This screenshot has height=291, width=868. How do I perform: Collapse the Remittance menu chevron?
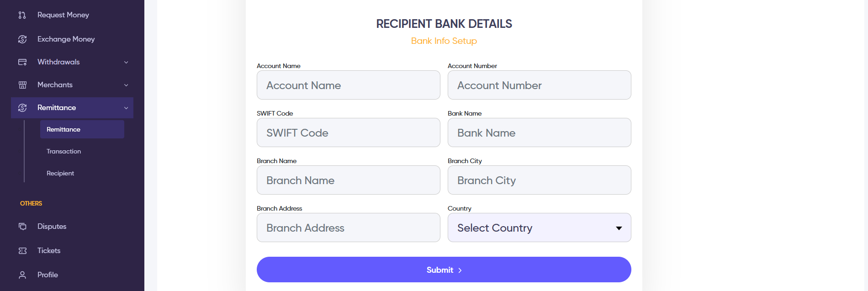point(126,108)
